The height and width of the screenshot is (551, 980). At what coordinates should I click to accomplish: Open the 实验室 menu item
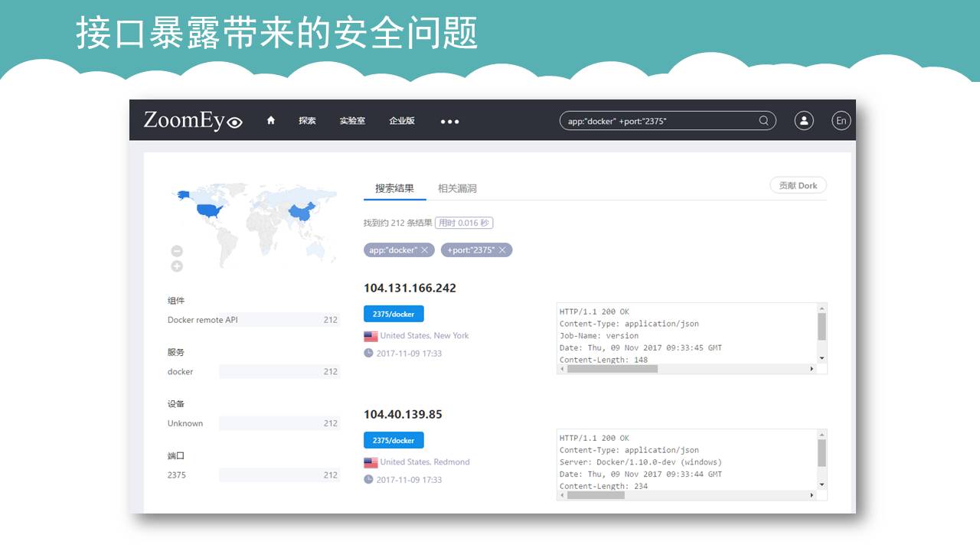click(x=352, y=121)
